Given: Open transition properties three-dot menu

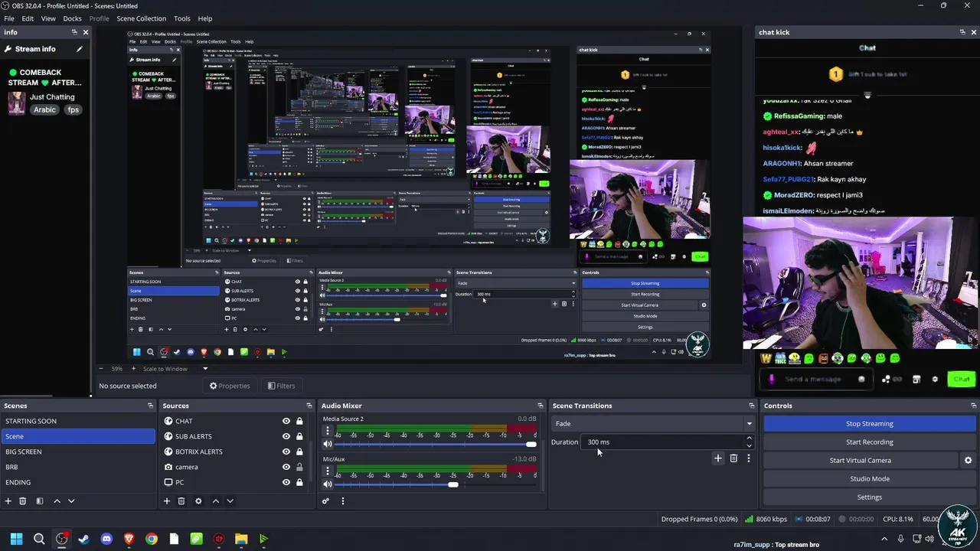Looking at the screenshot, I should pyautogui.click(x=748, y=458).
